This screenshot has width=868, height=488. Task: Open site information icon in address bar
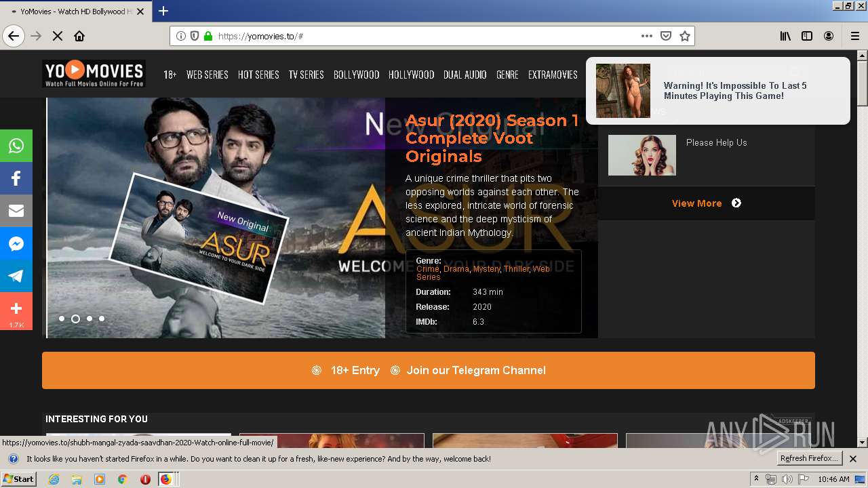[x=181, y=36]
